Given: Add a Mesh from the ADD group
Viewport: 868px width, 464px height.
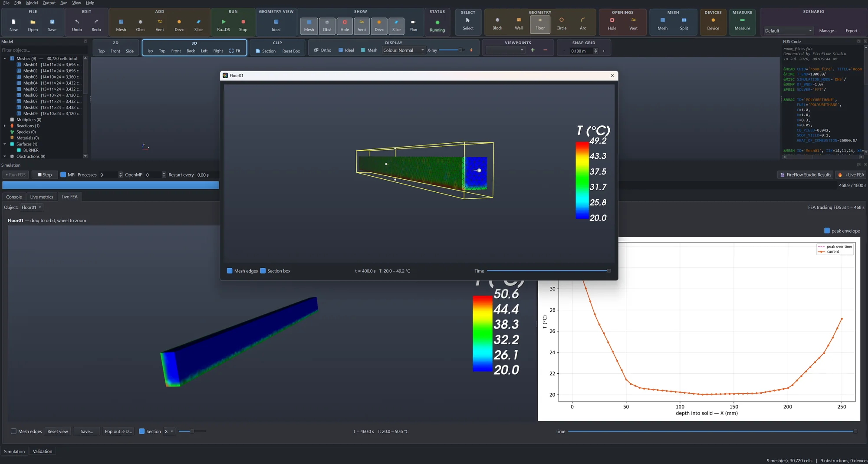Looking at the screenshot, I should click(121, 25).
